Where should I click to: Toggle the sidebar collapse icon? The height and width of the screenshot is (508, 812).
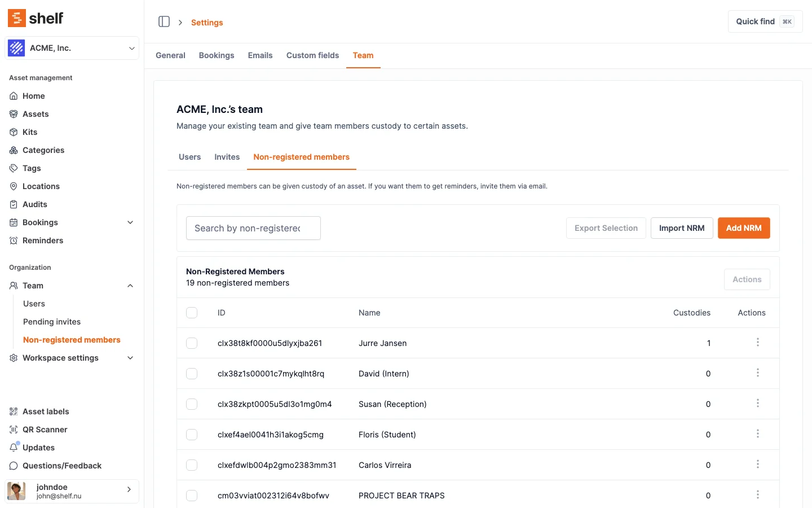coord(164,22)
